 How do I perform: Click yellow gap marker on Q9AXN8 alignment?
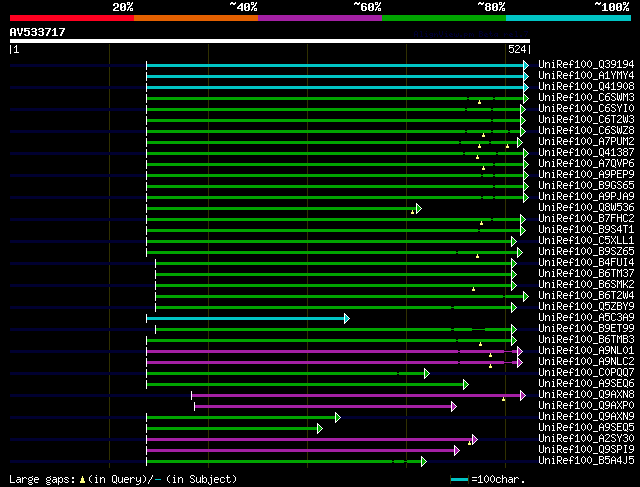pyautogui.click(x=504, y=399)
